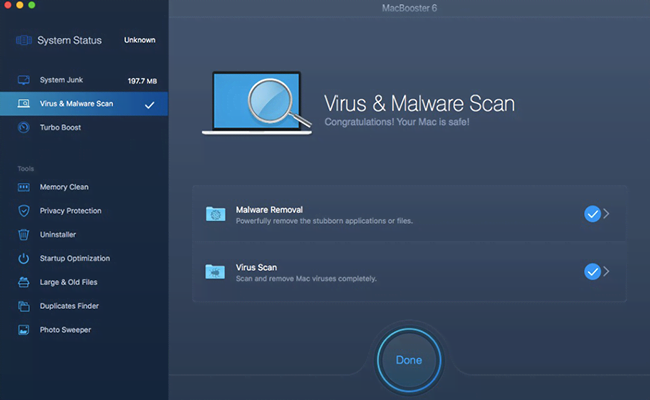The height and width of the screenshot is (400, 650).
Task: Click the Virus & Malware Scan sidebar icon
Action: (24, 104)
